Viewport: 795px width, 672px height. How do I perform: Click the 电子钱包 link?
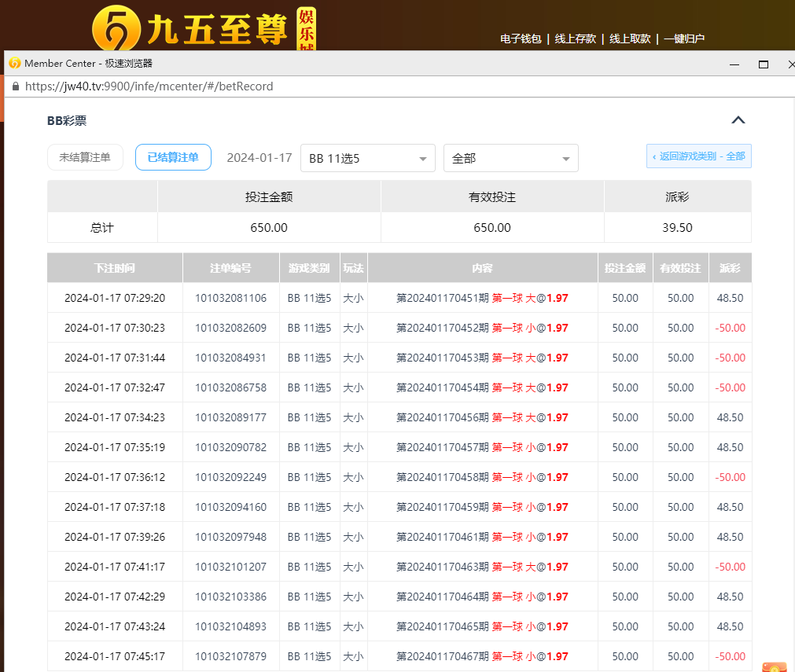[x=521, y=39]
